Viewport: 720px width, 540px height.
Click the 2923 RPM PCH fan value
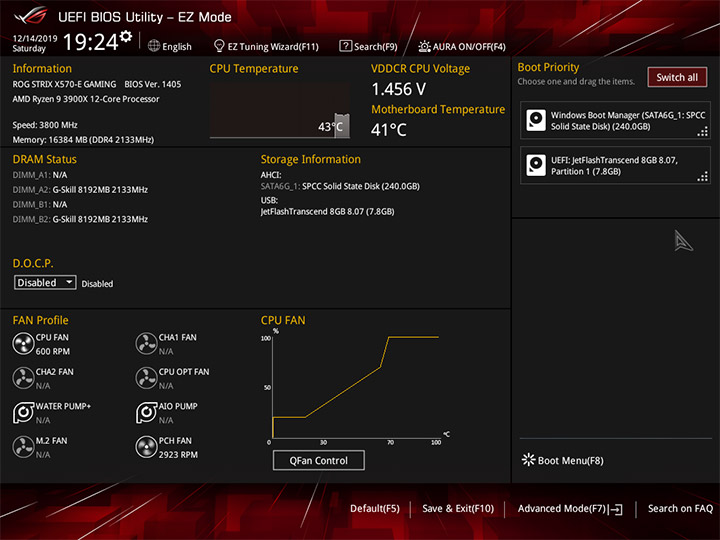[x=178, y=455]
